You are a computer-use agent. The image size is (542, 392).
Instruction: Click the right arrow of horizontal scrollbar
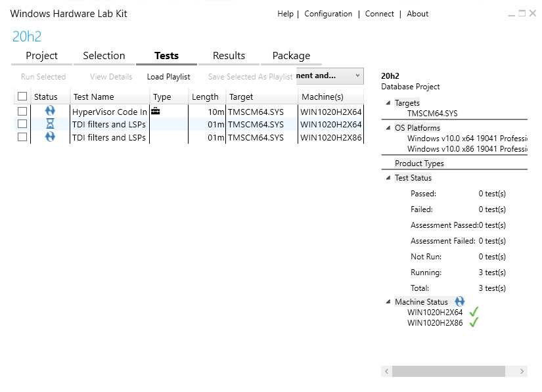coord(522,371)
